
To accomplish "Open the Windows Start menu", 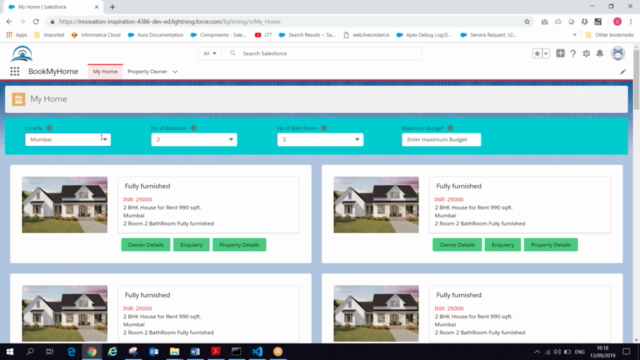I will click(9, 351).
